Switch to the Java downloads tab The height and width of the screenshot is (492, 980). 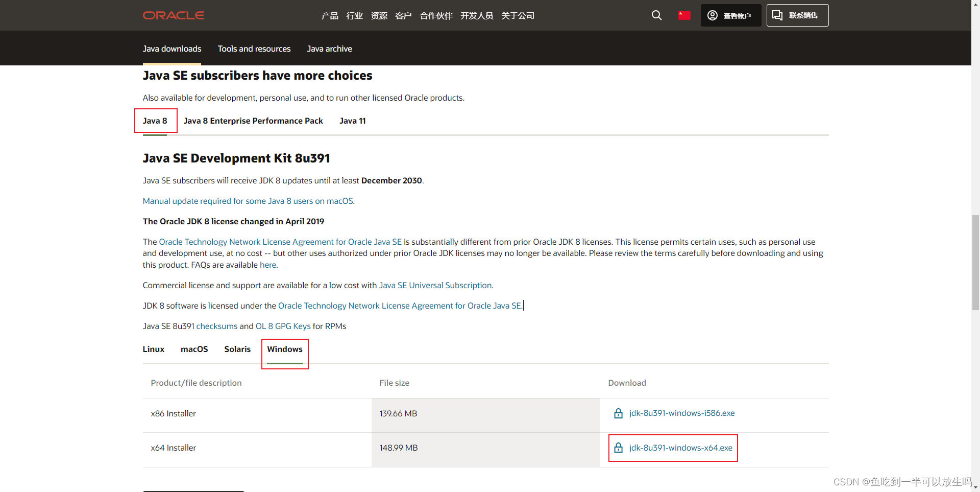(x=172, y=49)
